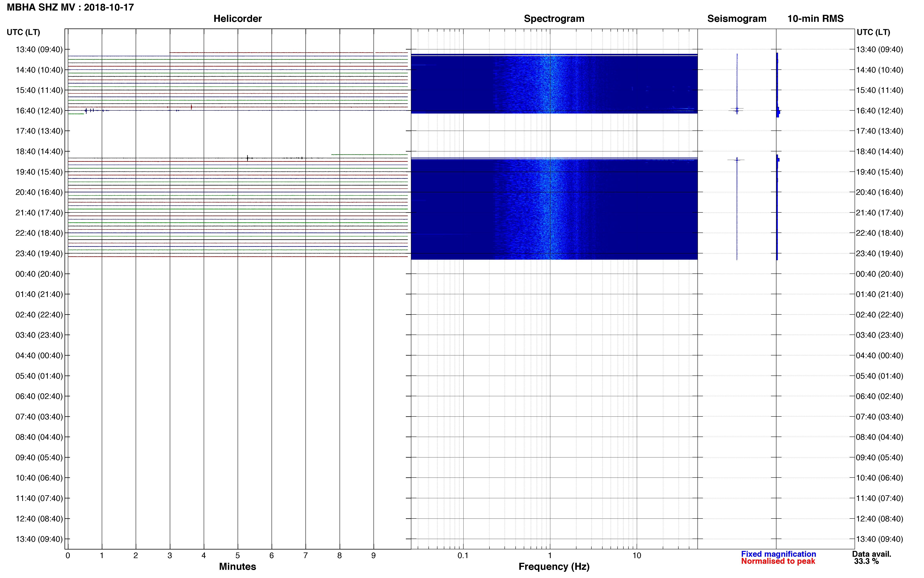924x578 pixels.
Task: Click the red 'Normalised to peak' legend text
Action: (x=778, y=561)
